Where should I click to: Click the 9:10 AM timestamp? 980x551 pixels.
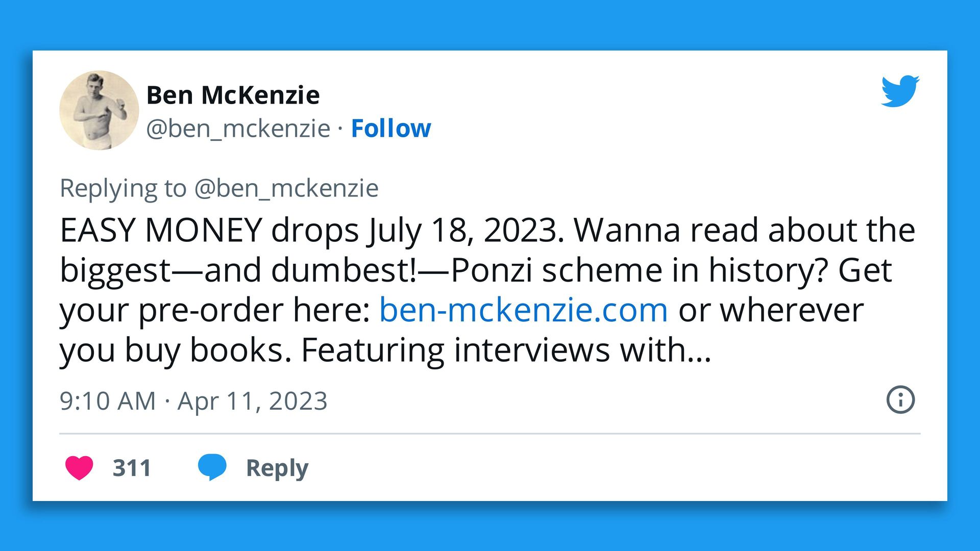tap(108, 401)
